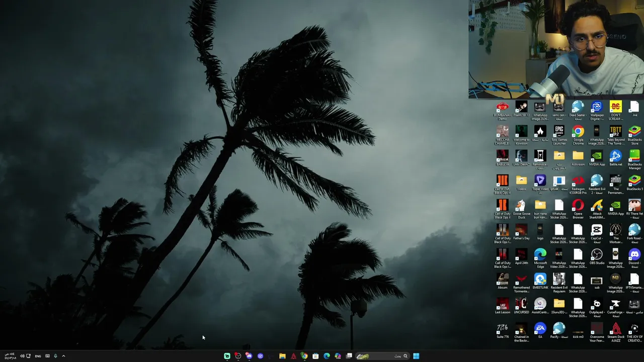Select the Pacify desktop shortcut
644x362 pixels.
(559, 331)
